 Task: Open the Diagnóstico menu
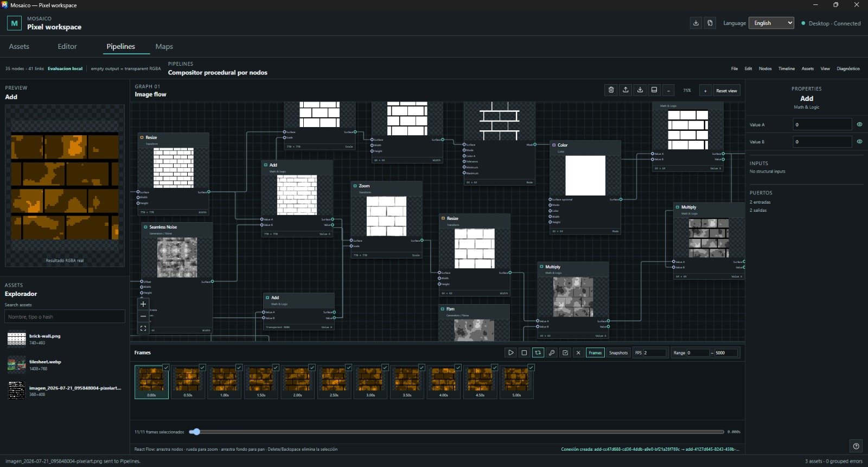pyautogui.click(x=848, y=68)
